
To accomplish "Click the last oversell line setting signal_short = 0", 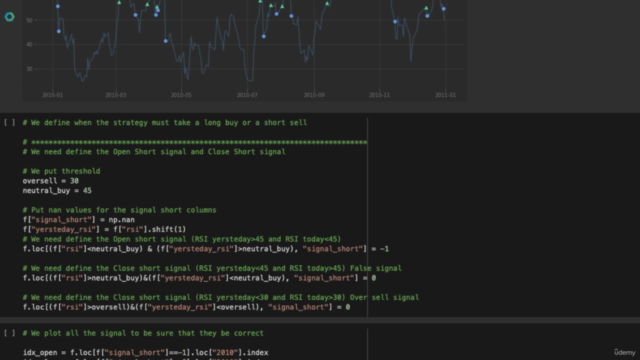I will 187,307.
